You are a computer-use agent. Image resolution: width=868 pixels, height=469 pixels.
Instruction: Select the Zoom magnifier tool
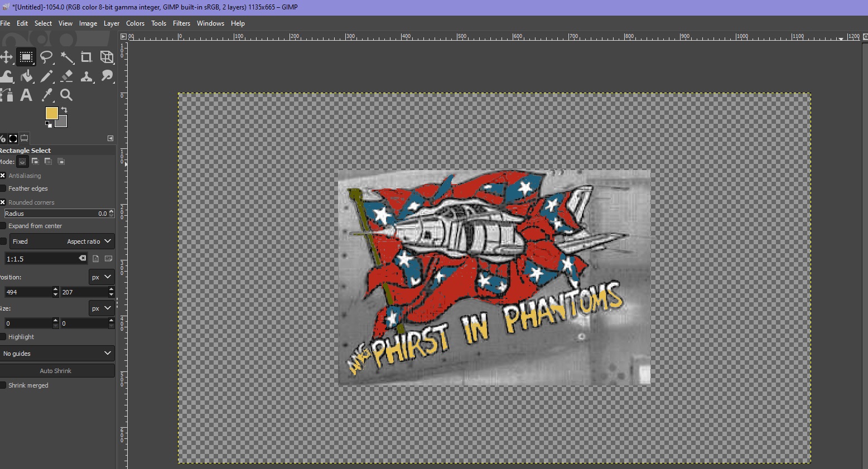coord(67,95)
